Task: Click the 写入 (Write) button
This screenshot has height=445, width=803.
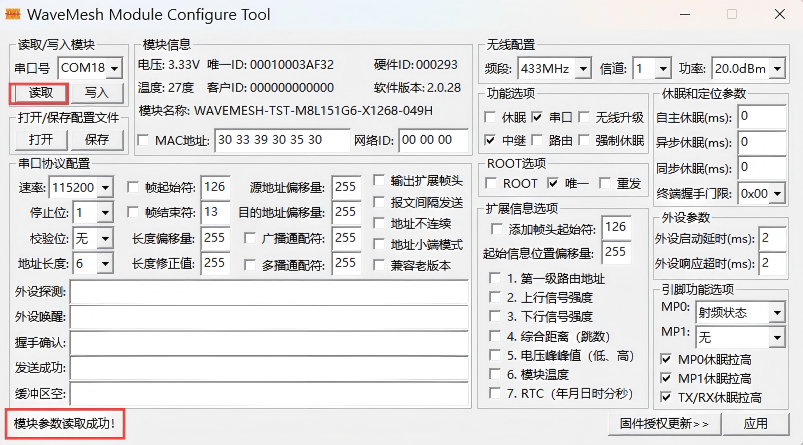Action: tap(97, 93)
